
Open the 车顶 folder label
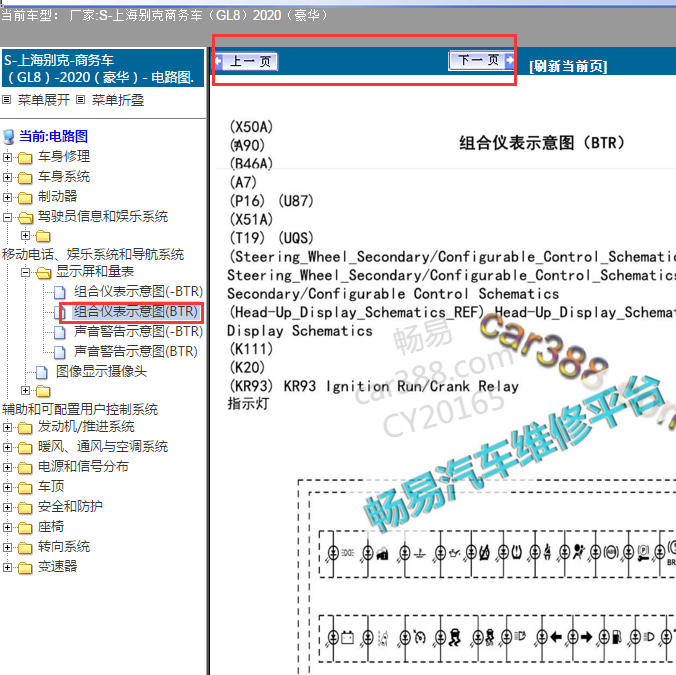point(51,486)
